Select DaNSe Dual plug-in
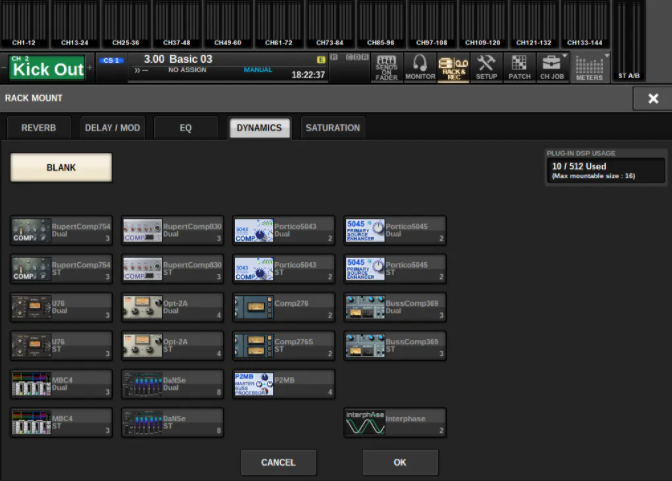672x481 pixels. pyautogui.click(x=172, y=384)
